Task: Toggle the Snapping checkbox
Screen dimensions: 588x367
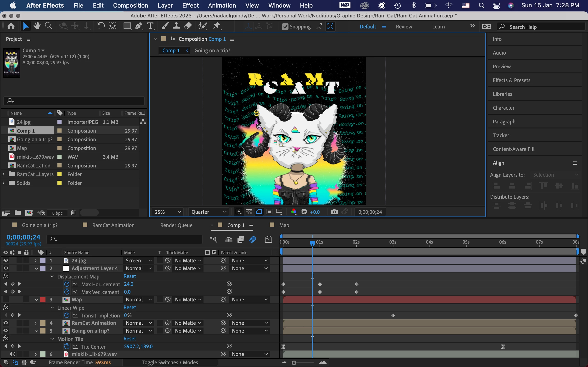Action: [x=285, y=26]
